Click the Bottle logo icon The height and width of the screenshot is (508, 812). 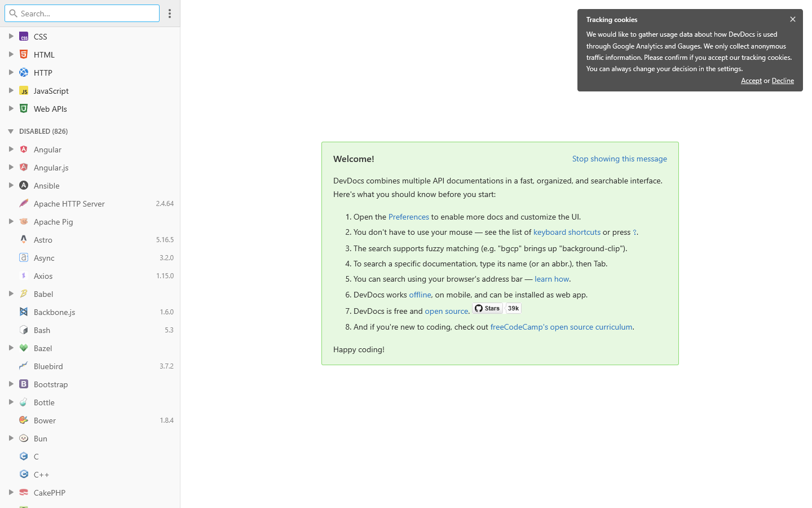pyautogui.click(x=24, y=402)
